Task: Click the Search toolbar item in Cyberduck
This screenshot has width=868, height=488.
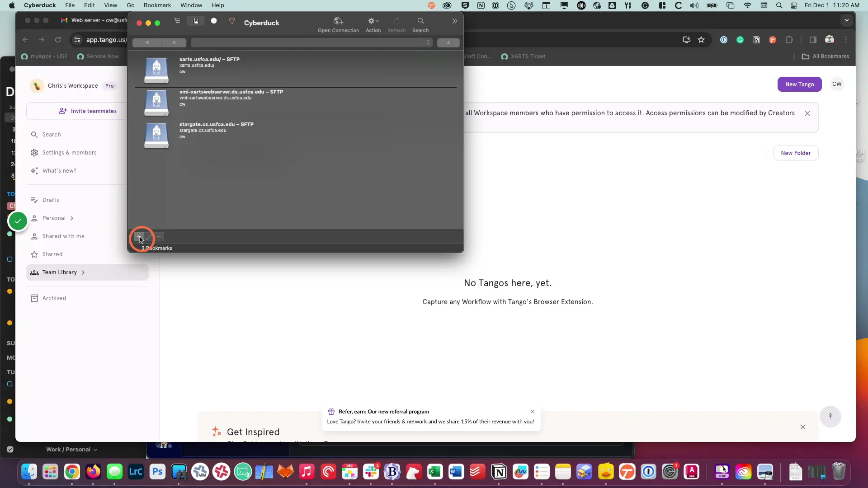Action: tap(420, 25)
